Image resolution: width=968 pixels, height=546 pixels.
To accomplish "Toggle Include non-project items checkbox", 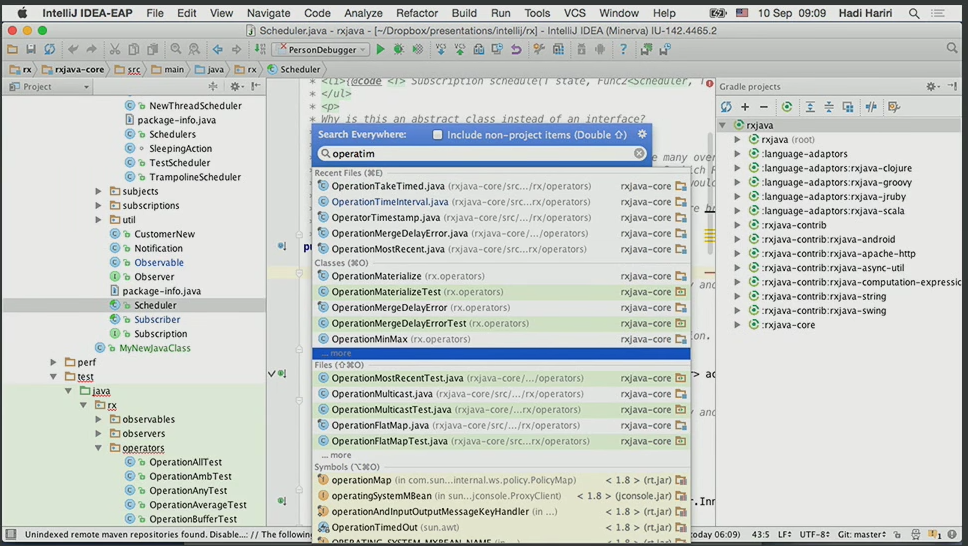I will pyautogui.click(x=438, y=135).
